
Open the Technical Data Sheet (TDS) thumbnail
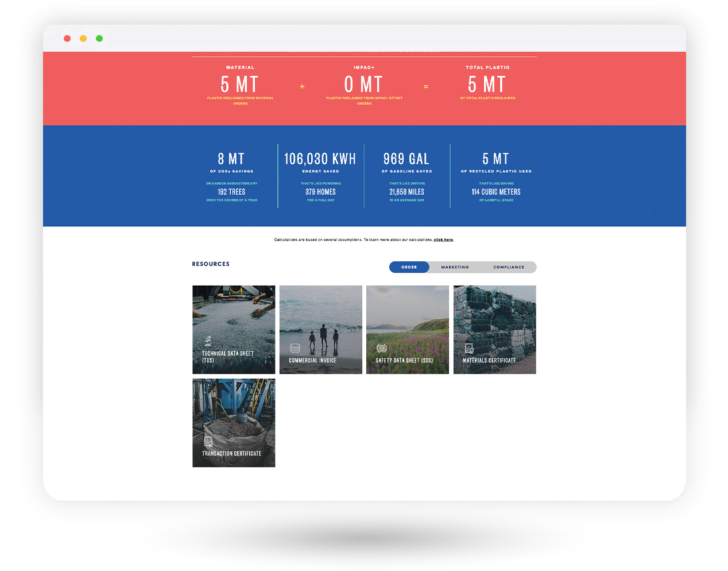[x=234, y=330]
